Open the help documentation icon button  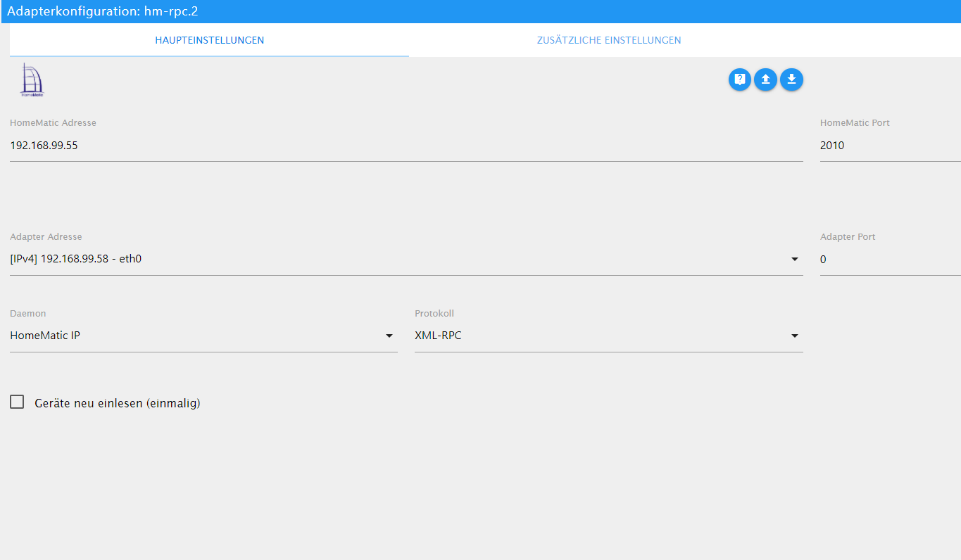tap(740, 79)
